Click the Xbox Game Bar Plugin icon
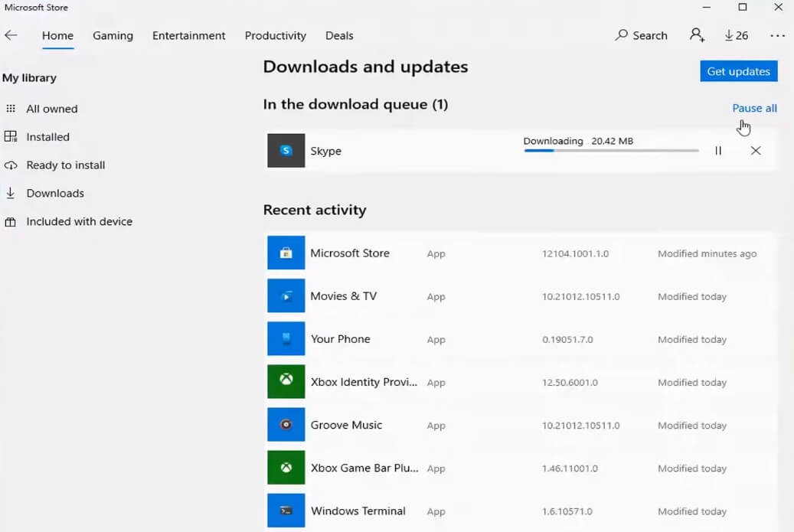The height and width of the screenshot is (532, 794). (286, 468)
